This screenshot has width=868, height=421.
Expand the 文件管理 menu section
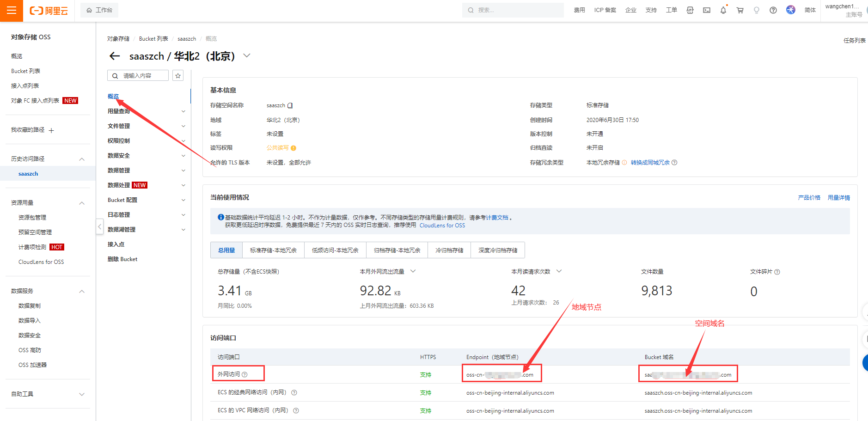pos(183,126)
